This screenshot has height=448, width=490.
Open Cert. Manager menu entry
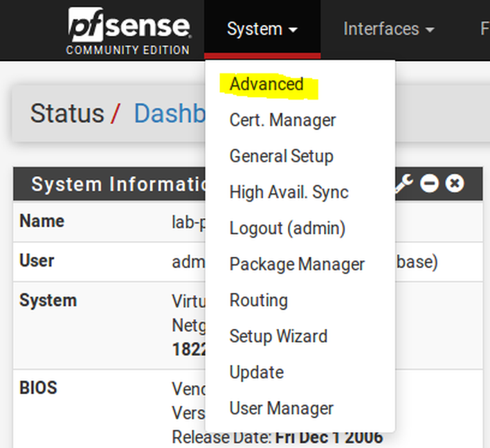pyautogui.click(x=282, y=120)
